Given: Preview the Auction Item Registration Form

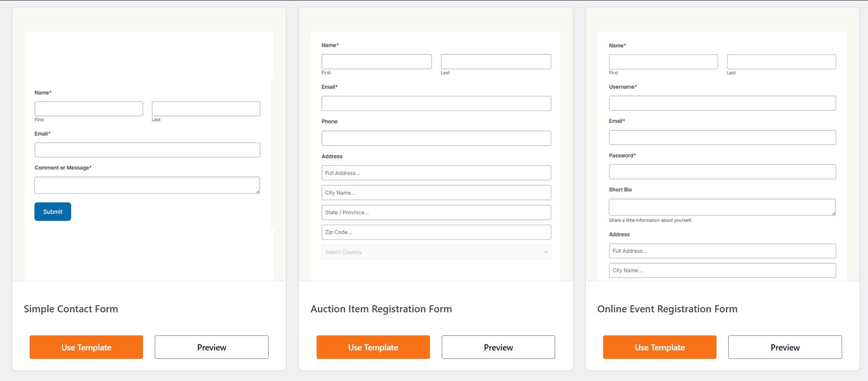Looking at the screenshot, I should pyautogui.click(x=498, y=347).
